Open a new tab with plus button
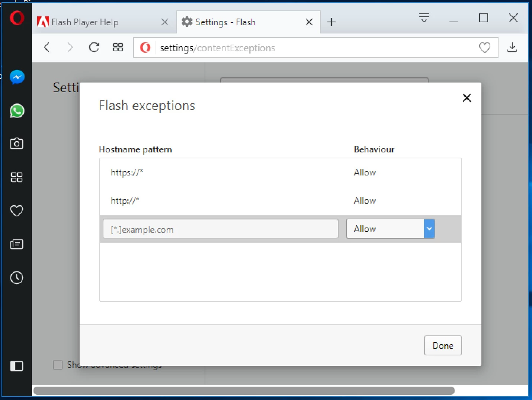The height and width of the screenshot is (400, 532). point(331,22)
